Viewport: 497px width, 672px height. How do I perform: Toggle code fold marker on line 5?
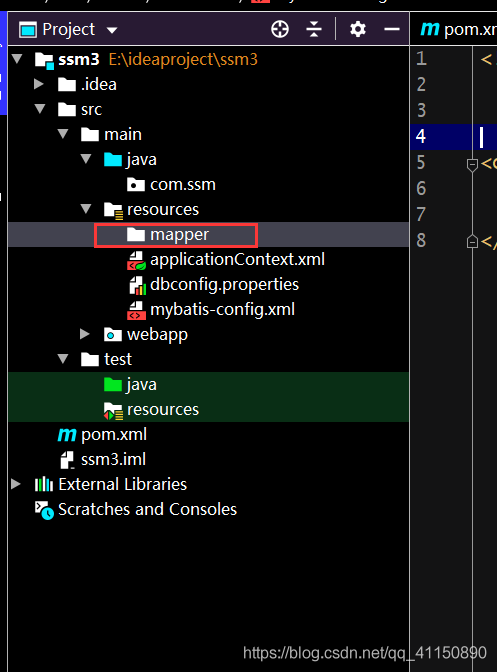click(x=472, y=164)
